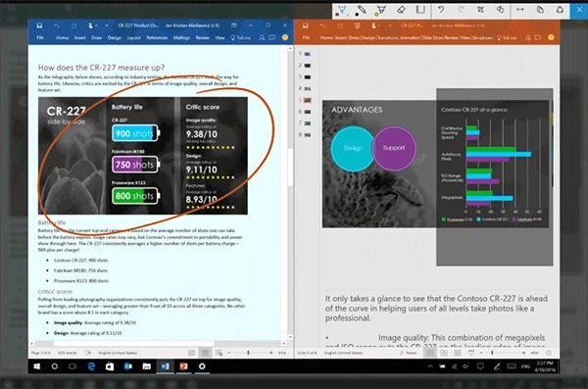Open the File menu in Word

pos(40,37)
